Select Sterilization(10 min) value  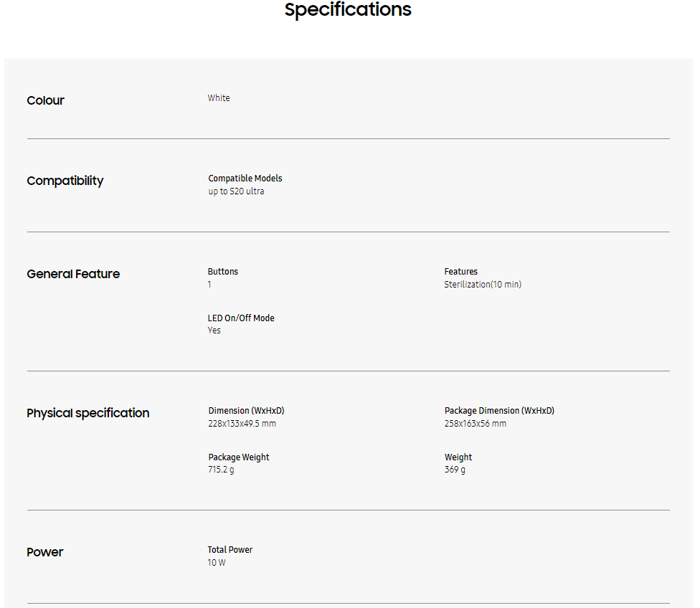coord(483,285)
